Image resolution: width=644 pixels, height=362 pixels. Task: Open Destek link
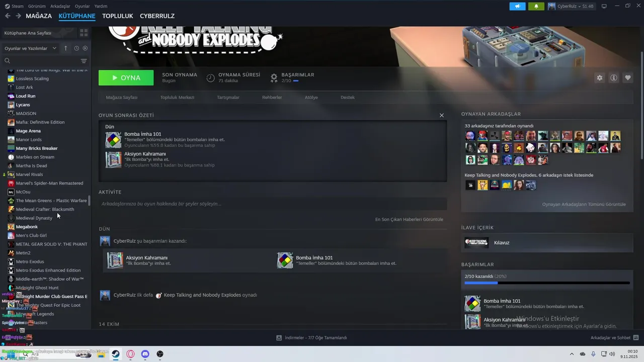click(348, 98)
